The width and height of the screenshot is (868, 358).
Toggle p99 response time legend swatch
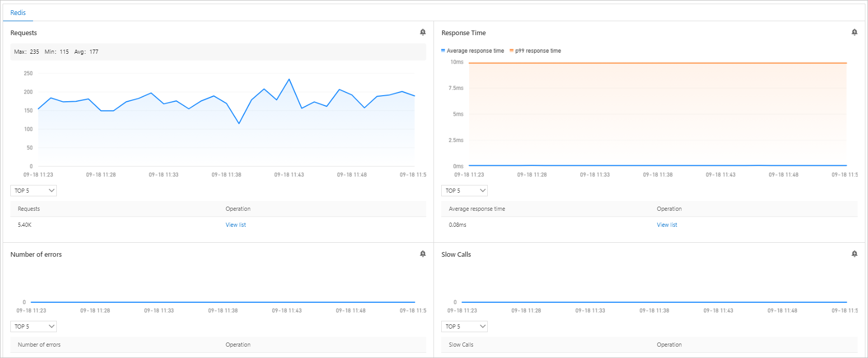[x=512, y=51]
